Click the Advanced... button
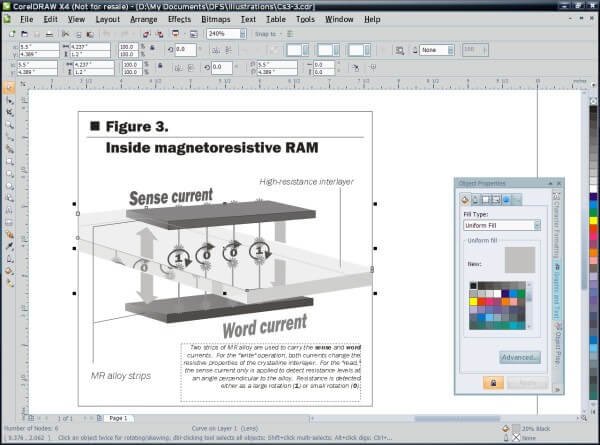Image resolution: width=600 pixels, height=445 pixels. pos(520,357)
